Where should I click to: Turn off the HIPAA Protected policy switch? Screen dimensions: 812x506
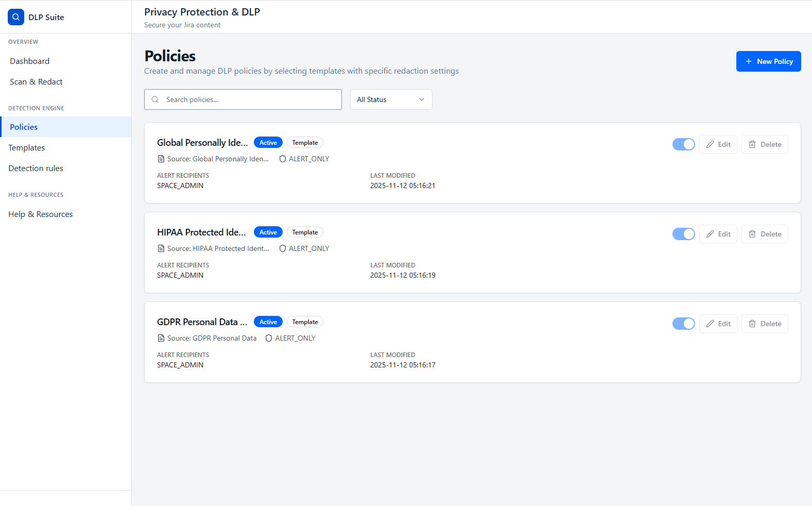684,234
